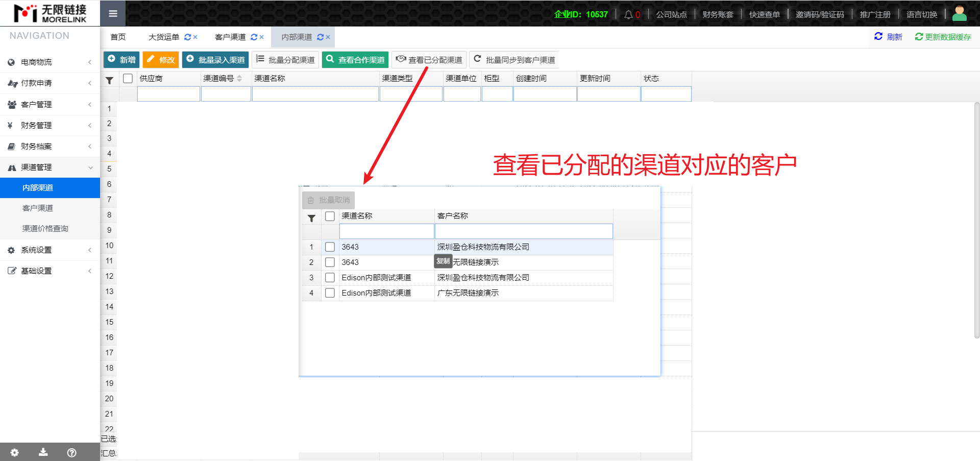Check row 3 checkbox for Edison内部测试渠道
Screen dimensions: 980x461
pyautogui.click(x=330, y=278)
